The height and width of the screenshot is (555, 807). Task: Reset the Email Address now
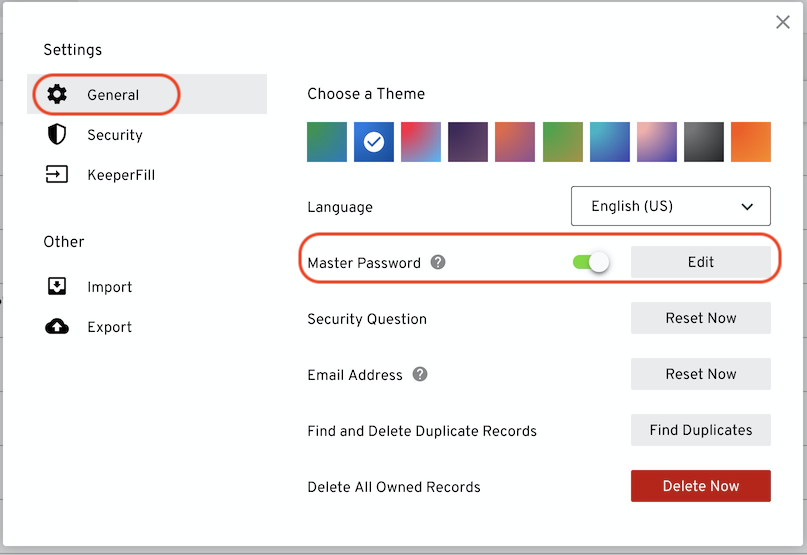coord(700,374)
